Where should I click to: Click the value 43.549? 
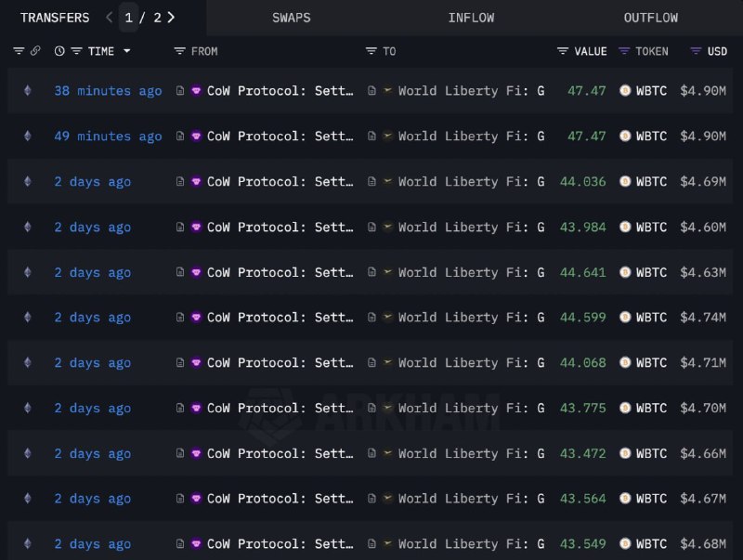[x=583, y=544]
